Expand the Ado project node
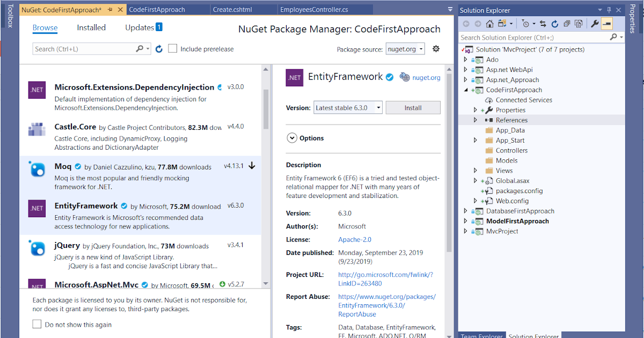This screenshot has width=644, height=338. coord(465,60)
